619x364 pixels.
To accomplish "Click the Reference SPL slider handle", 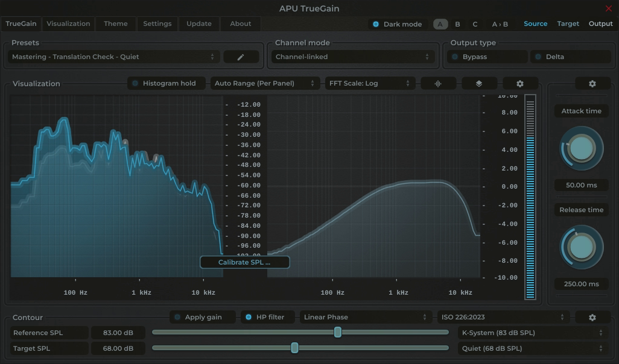I will (x=337, y=332).
